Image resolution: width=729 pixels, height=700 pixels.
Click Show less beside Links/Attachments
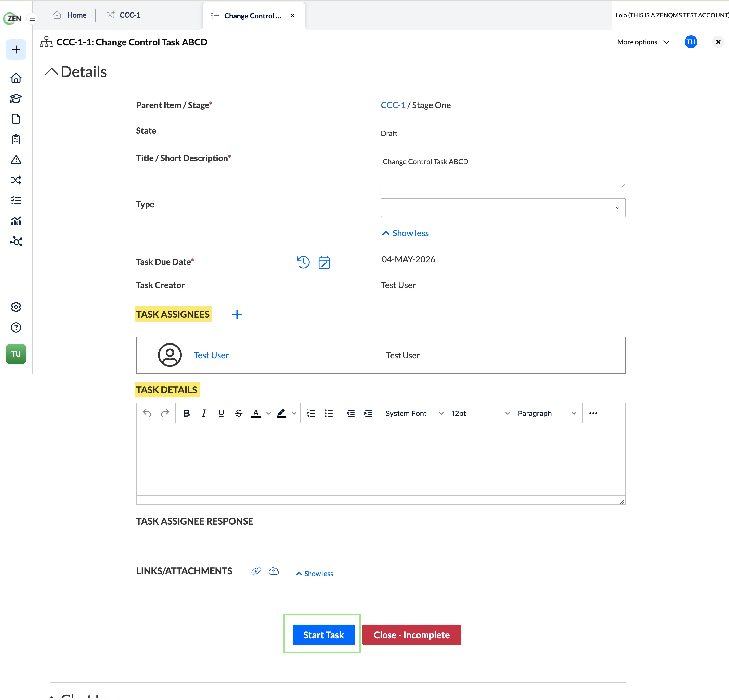pyautogui.click(x=315, y=574)
